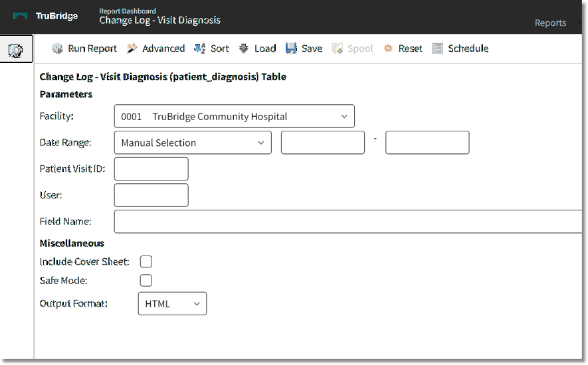The image size is (588, 365).
Task: Open the Reports menu in header
Action: tap(550, 23)
